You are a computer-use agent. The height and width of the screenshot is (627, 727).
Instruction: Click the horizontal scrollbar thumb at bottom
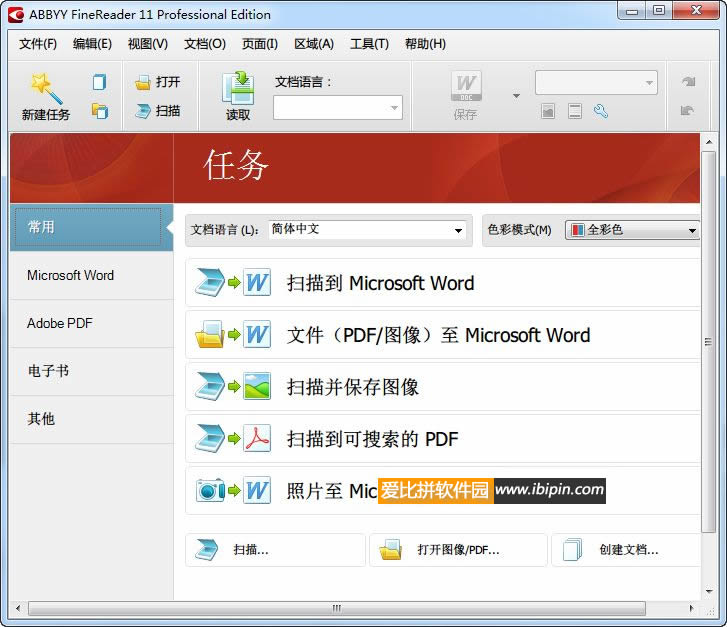(x=337, y=608)
